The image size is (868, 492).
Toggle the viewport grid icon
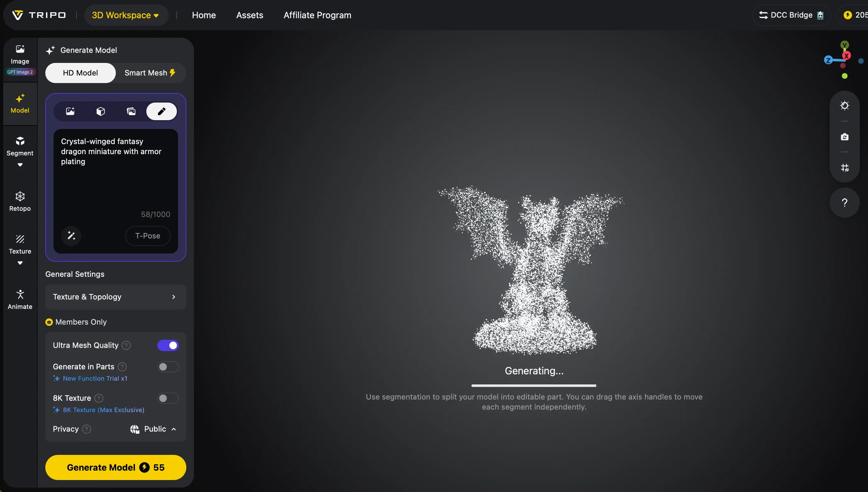point(844,168)
